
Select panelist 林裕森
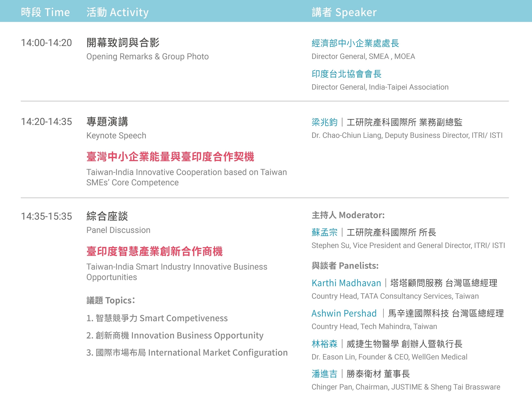[324, 344]
